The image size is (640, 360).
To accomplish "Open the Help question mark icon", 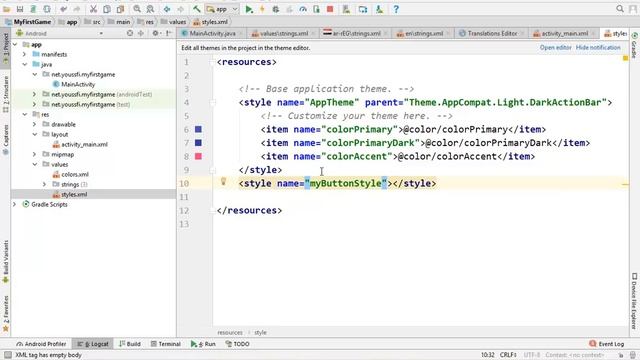I will [396, 9].
